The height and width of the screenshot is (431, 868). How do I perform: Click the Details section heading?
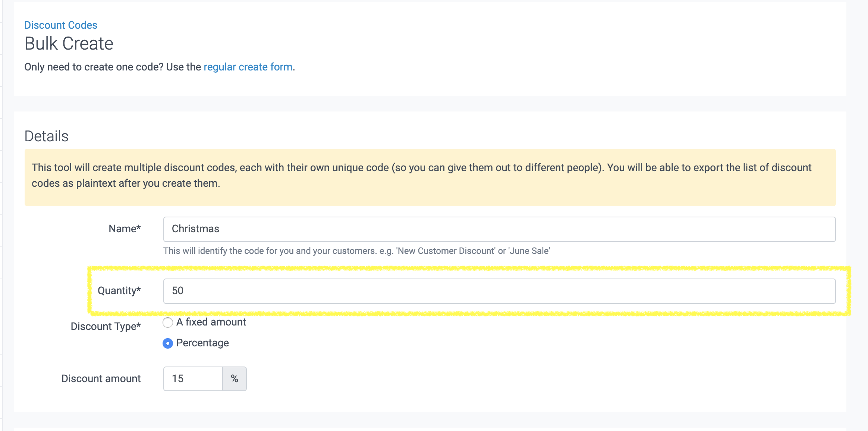pos(46,136)
